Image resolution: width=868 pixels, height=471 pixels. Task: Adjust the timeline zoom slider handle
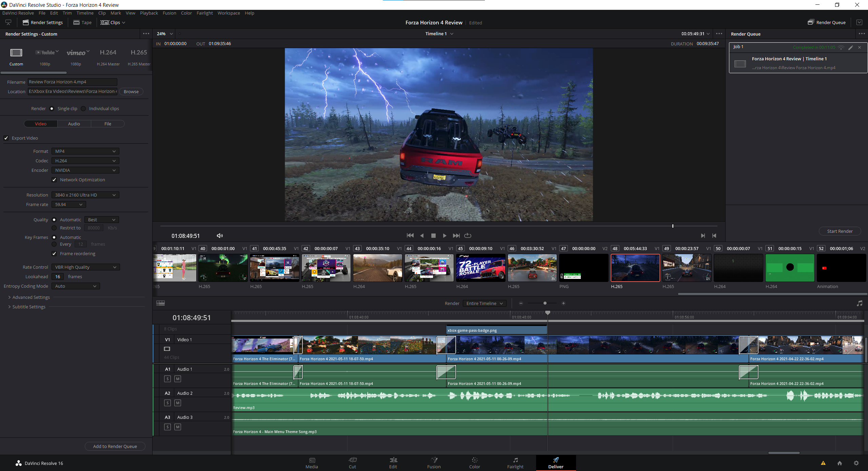[545, 303]
